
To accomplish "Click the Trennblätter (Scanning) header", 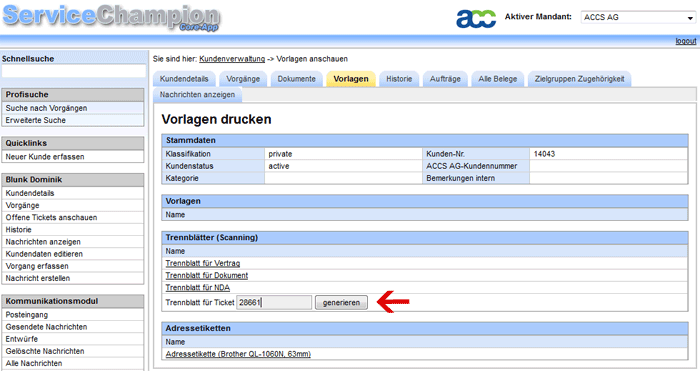I will click(x=425, y=238).
